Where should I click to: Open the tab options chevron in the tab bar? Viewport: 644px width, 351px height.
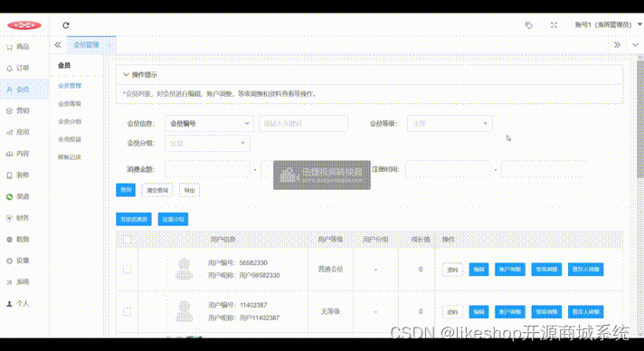(635, 45)
